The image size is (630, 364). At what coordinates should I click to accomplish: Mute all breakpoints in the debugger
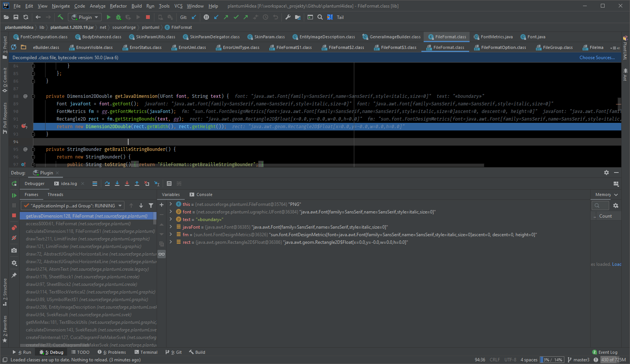tap(14, 238)
